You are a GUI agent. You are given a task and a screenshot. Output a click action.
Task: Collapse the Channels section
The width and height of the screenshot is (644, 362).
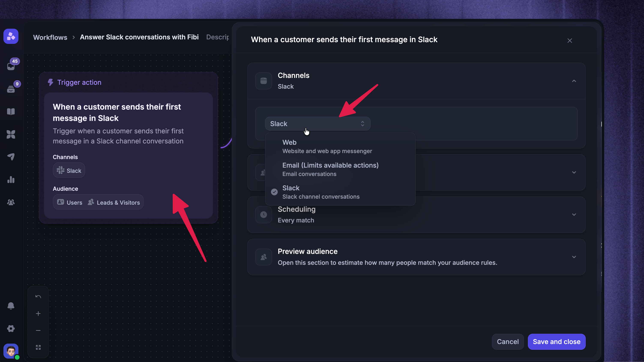click(x=574, y=81)
